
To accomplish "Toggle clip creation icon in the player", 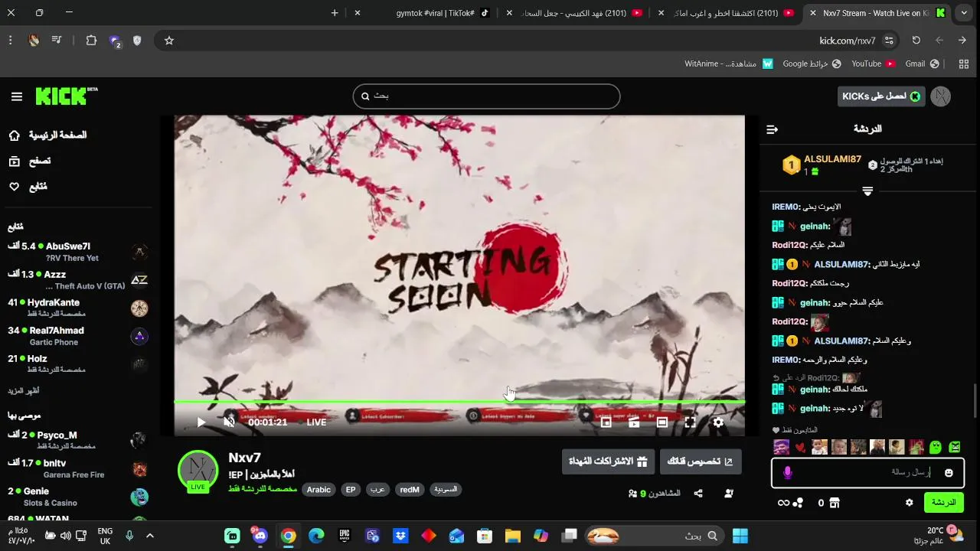I will tap(634, 422).
